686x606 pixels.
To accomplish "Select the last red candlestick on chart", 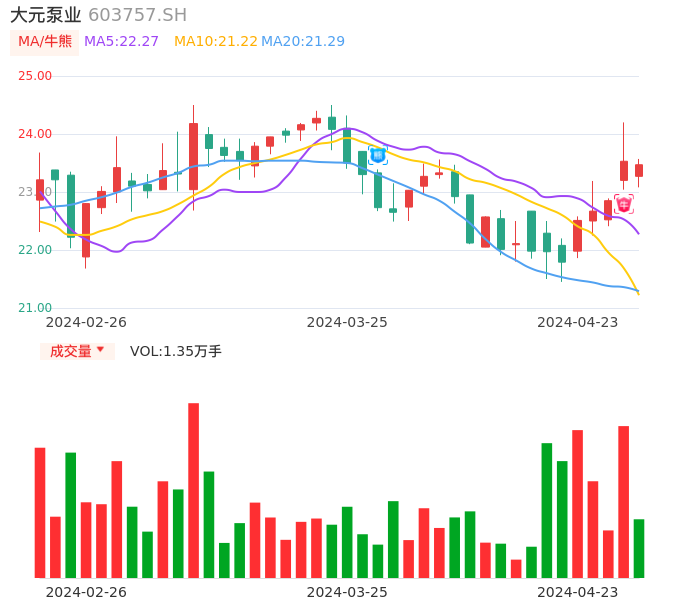I will pos(639,171).
